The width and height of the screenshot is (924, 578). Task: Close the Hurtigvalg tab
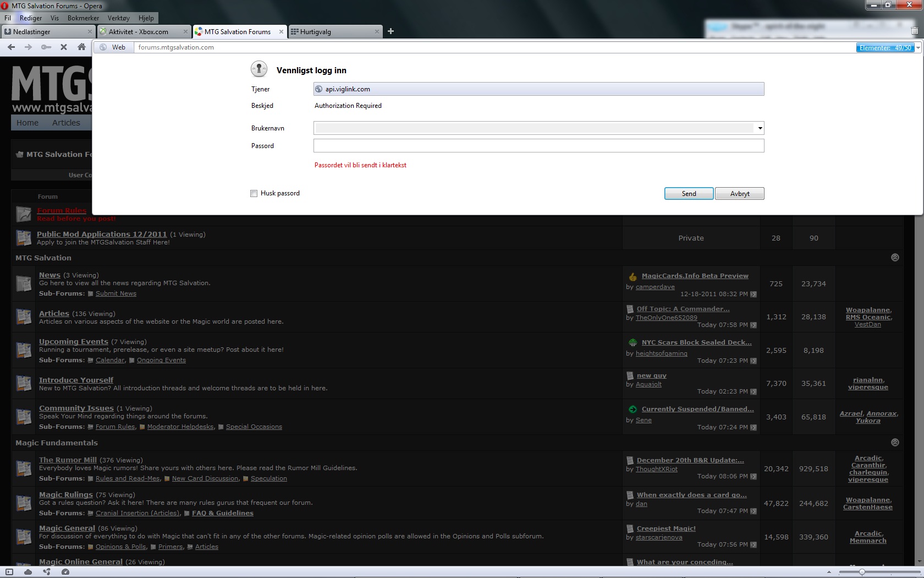click(x=377, y=32)
